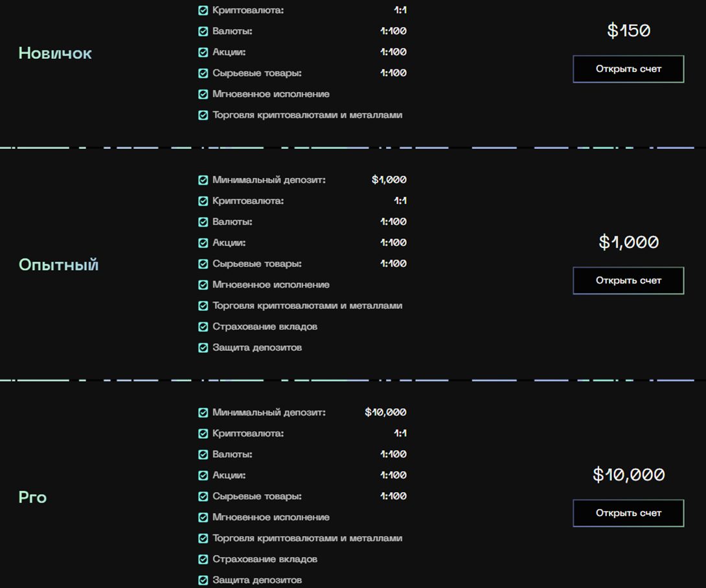Click checkmark icon beside Новичок Криптовалюта
The width and height of the screenshot is (706, 588).
203,10
